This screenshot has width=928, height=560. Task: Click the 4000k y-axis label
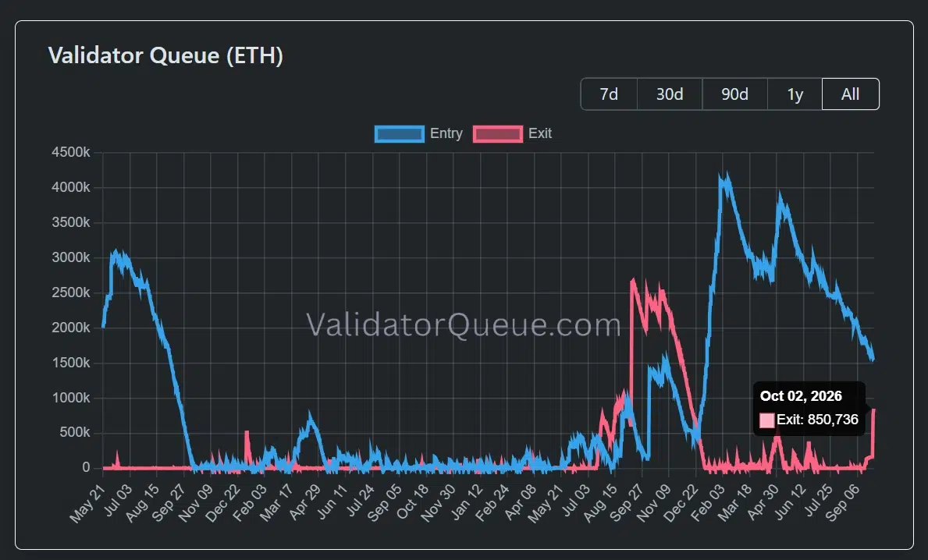click(x=71, y=187)
